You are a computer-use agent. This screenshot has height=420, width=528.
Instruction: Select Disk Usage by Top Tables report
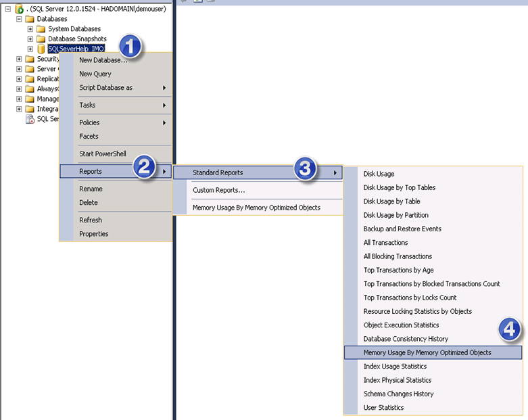pos(399,187)
